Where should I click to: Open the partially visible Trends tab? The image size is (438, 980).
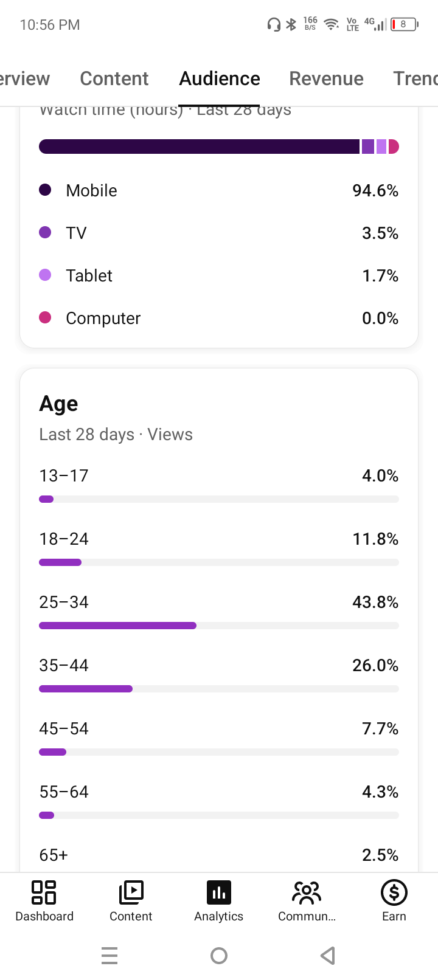[x=415, y=78]
